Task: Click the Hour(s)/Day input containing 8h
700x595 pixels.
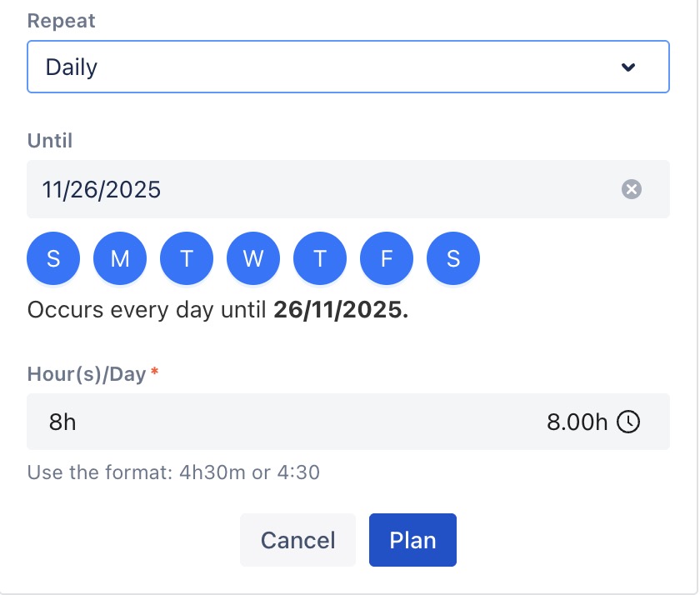Action: [283, 422]
